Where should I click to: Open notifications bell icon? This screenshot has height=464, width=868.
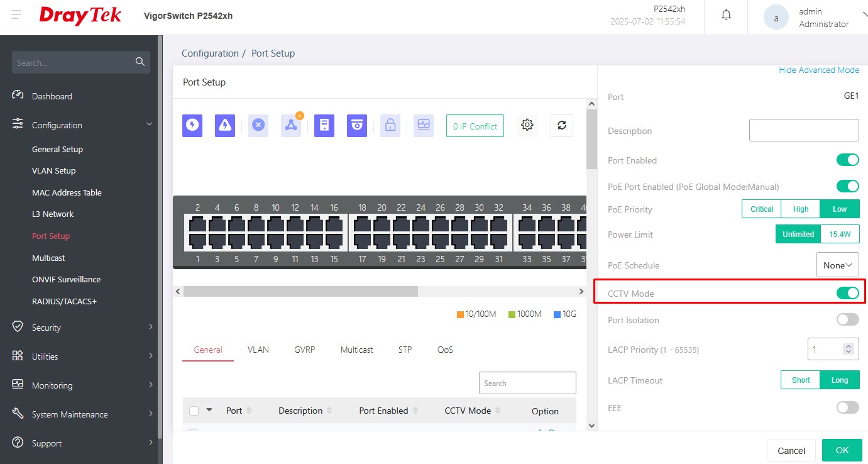click(726, 16)
